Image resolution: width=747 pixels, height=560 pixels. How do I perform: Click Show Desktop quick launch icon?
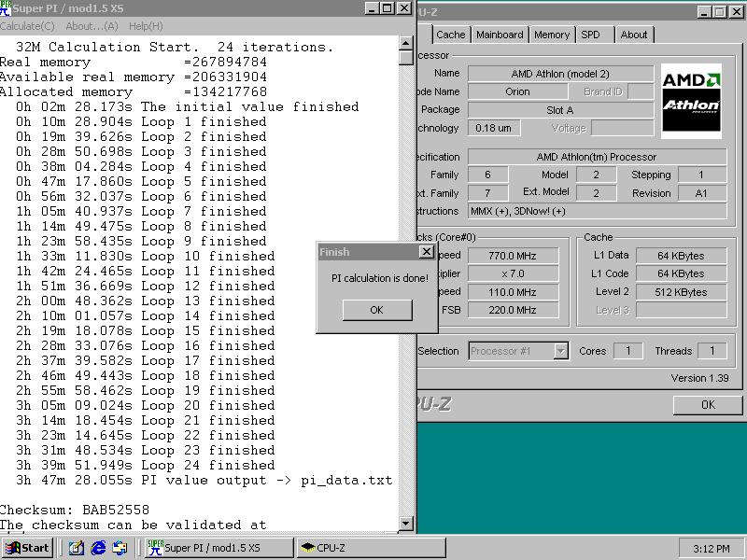pyautogui.click(x=77, y=548)
